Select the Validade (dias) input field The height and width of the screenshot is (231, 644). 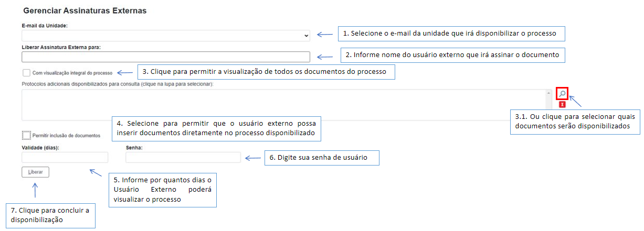[65, 157]
